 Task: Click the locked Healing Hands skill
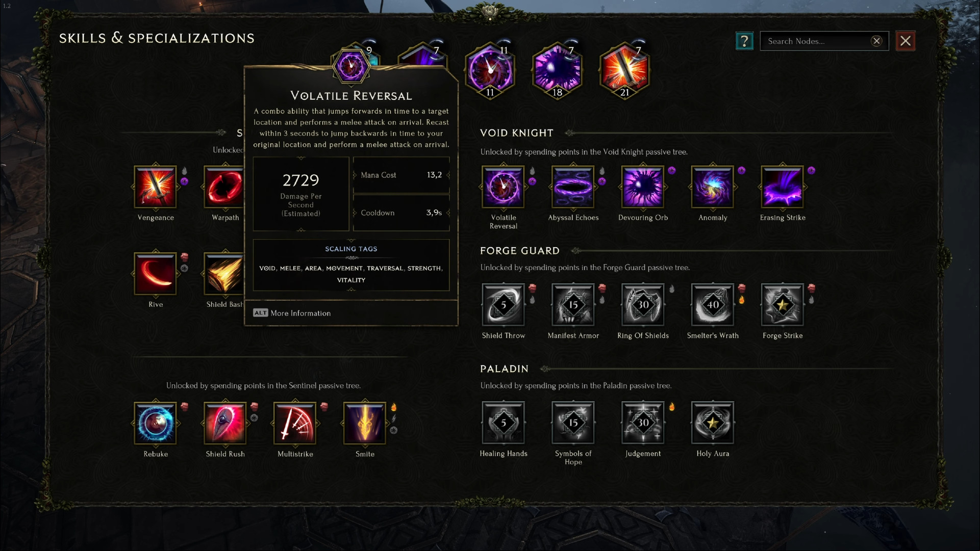(504, 423)
